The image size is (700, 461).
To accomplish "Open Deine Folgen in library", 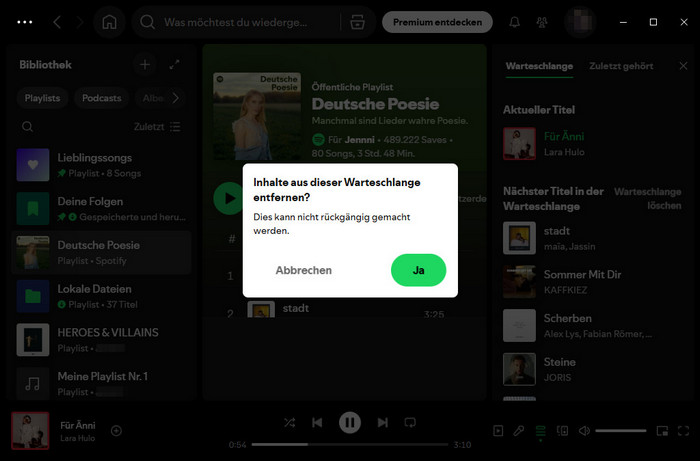I will click(x=102, y=209).
